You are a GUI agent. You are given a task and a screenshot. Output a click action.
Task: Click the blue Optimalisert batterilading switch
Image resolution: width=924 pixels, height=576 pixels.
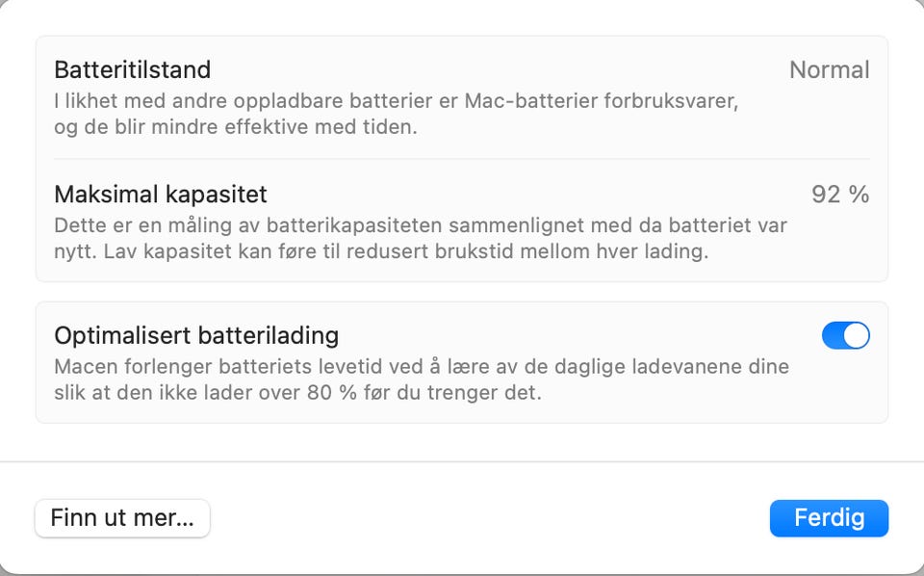click(844, 334)
